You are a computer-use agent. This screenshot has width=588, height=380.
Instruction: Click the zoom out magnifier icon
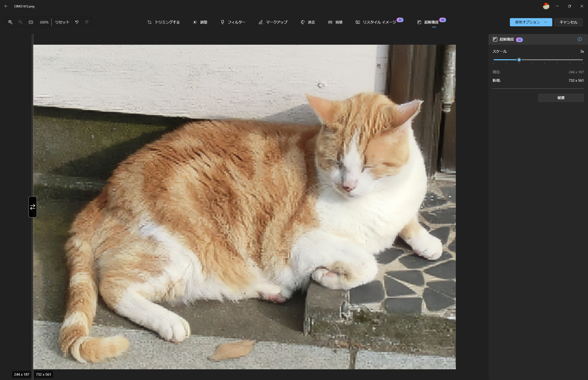click(21, 22)
